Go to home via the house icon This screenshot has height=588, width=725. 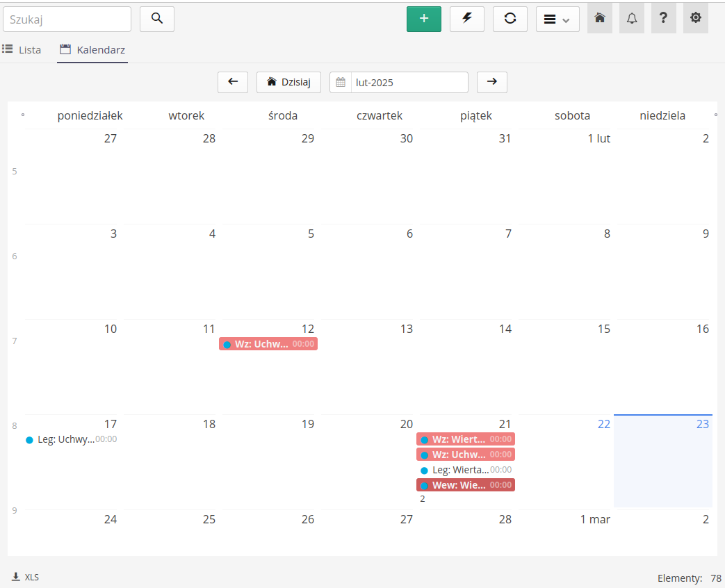click(x=600, y=19)
